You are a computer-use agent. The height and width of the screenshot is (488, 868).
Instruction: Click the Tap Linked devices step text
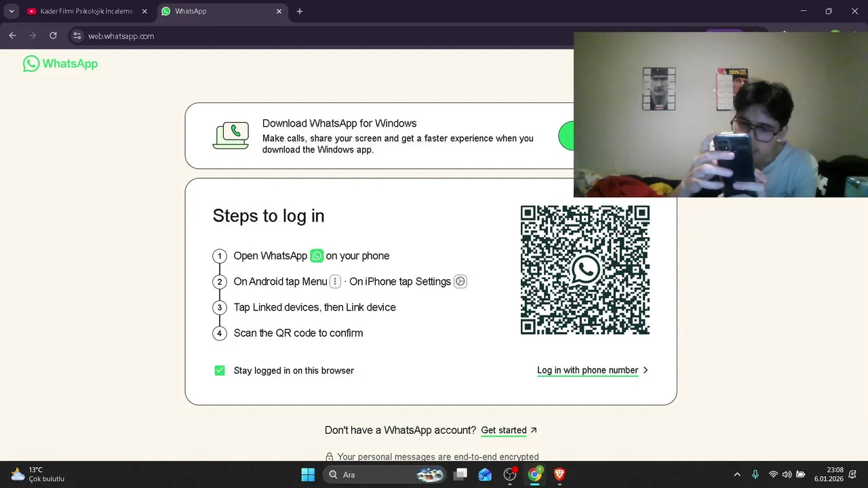(315, 307)
